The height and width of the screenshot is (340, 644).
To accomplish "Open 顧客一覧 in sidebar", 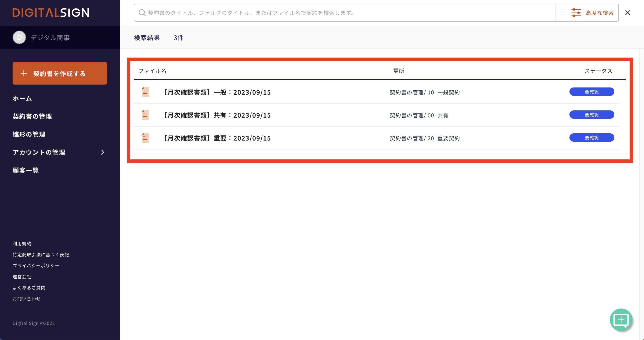I will coord(26,170).
